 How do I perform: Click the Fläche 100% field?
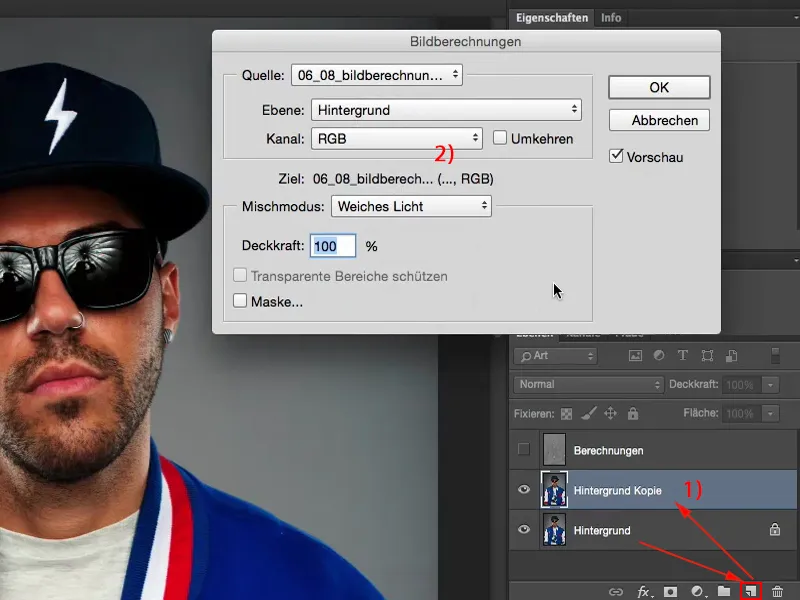click(740, 413)
